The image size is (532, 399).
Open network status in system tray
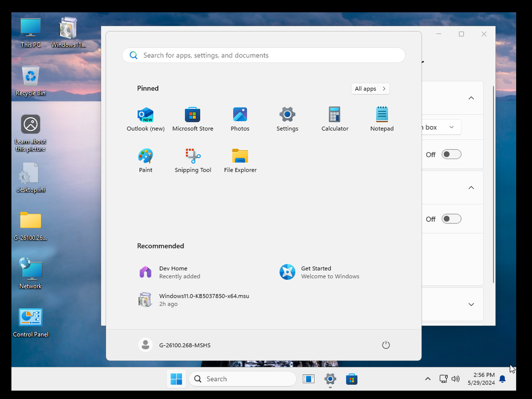(x=443, y=379)
